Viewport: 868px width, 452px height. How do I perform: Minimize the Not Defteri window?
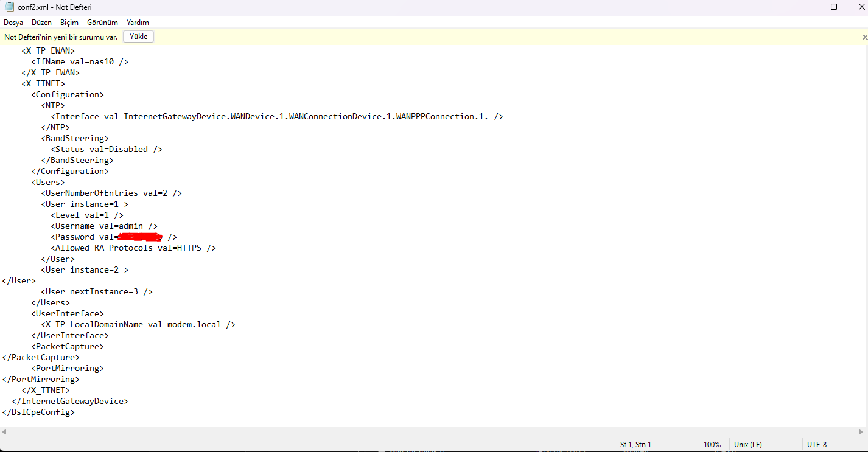click(806, 7)
